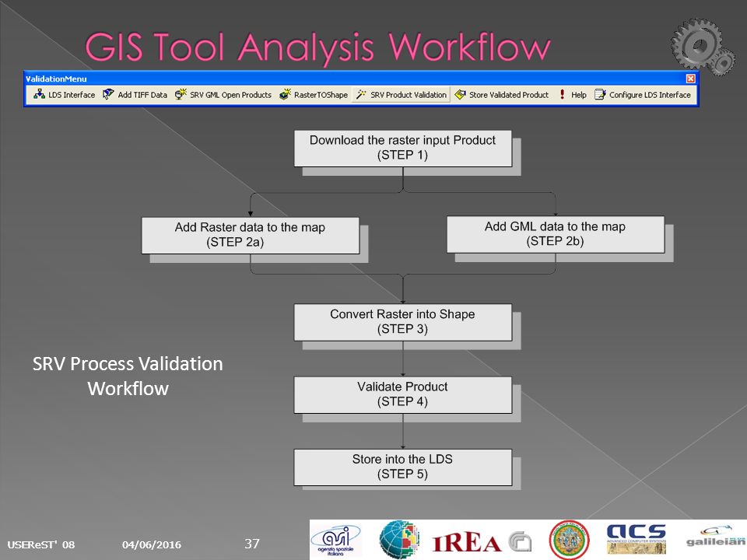The height and width of the screenshot is (560, 747).
Task: Open Configure LDS Interface label
Action: click(x=650, y=95)
